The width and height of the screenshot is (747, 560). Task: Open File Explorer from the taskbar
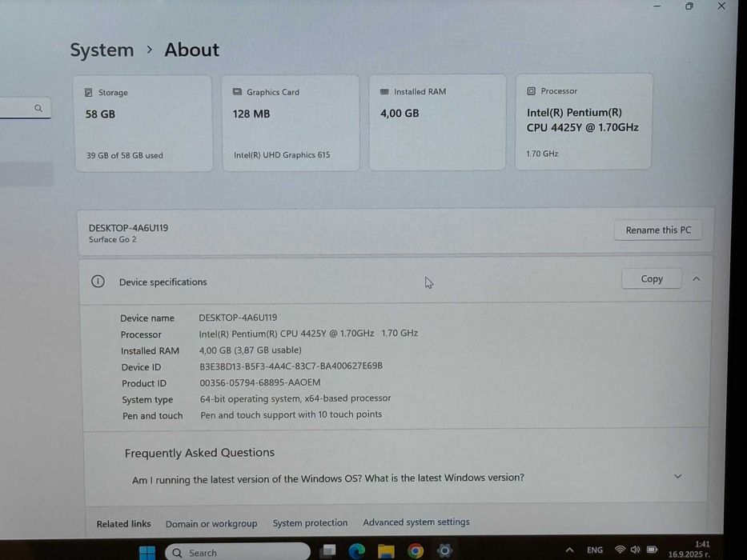pos(386,551)
